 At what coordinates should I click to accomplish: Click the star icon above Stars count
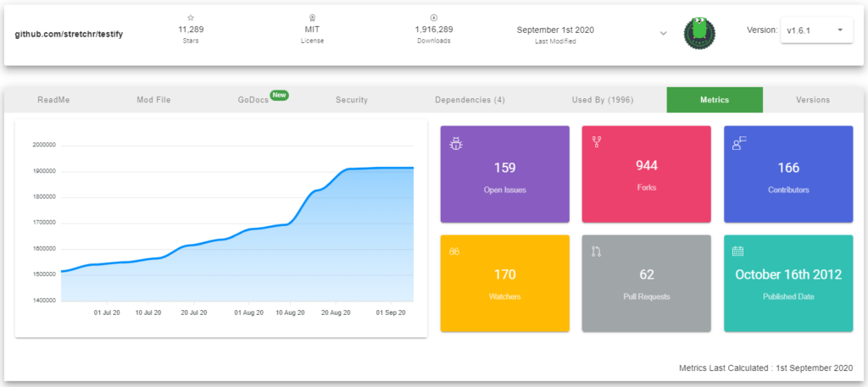(191, 17)
